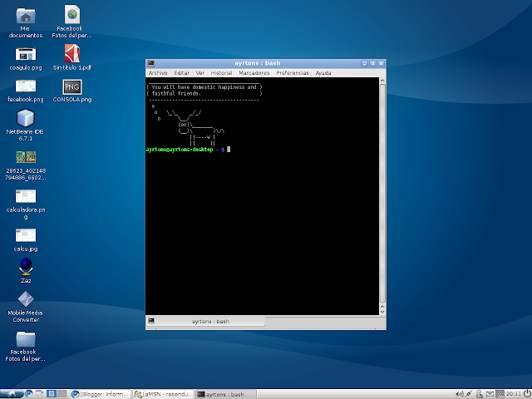This screenshot has width=532, height=399.
Task: Switch to the aMSN window in the taskbar
Action: tap(163, 394)
